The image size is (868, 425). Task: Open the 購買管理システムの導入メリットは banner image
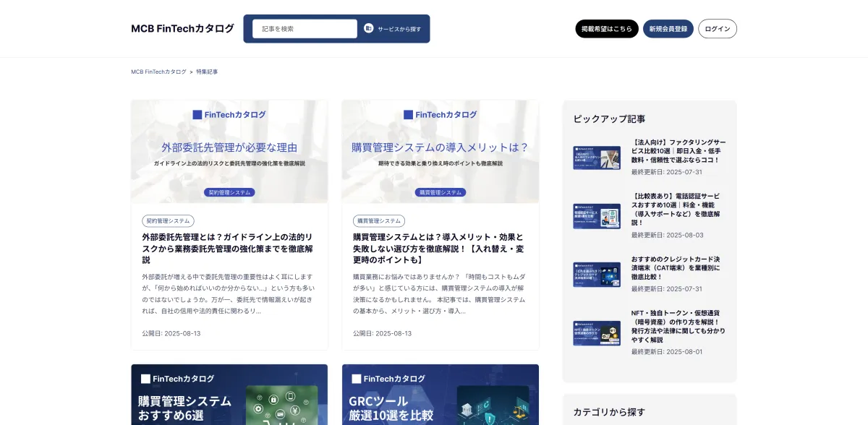tap(440, 152)
